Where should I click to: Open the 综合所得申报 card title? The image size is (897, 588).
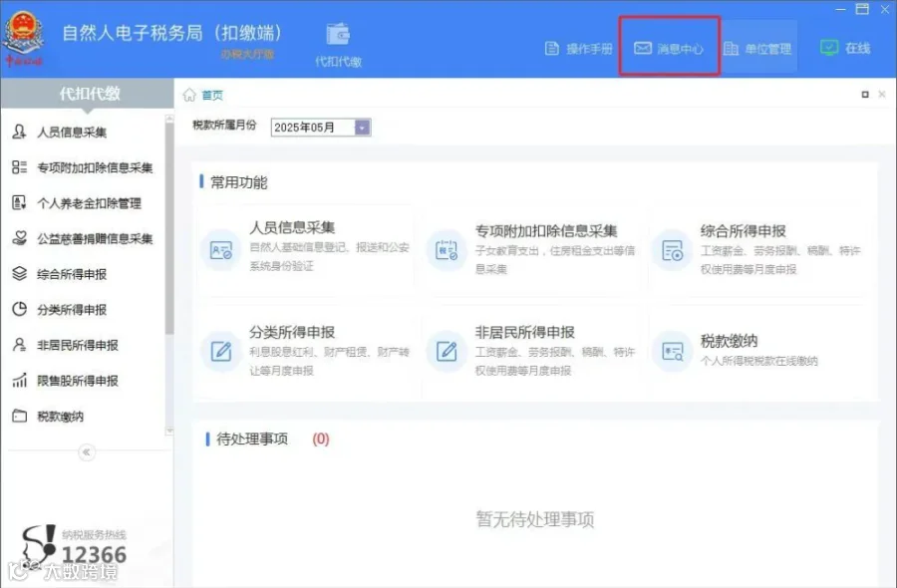[744, 231]
